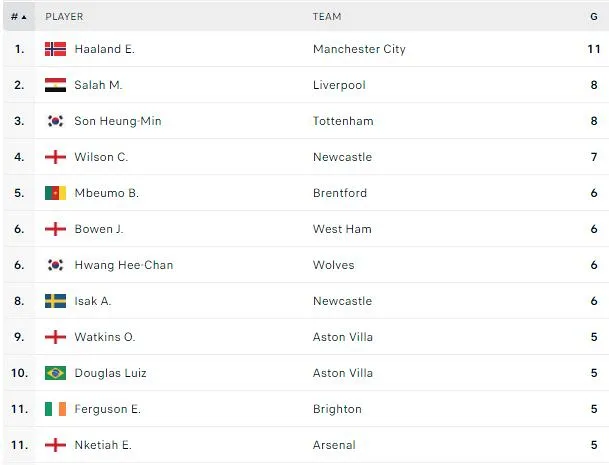Open the Manchester City team page
Image resolution: width=609 pixels, height=465 pixels.
[359, 49]
